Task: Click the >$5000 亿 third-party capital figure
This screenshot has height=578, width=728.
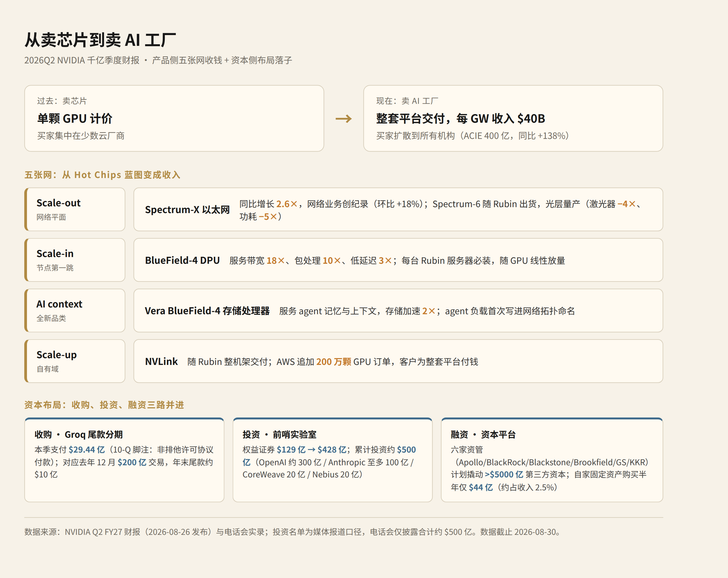Action: (x=504, y=475)
